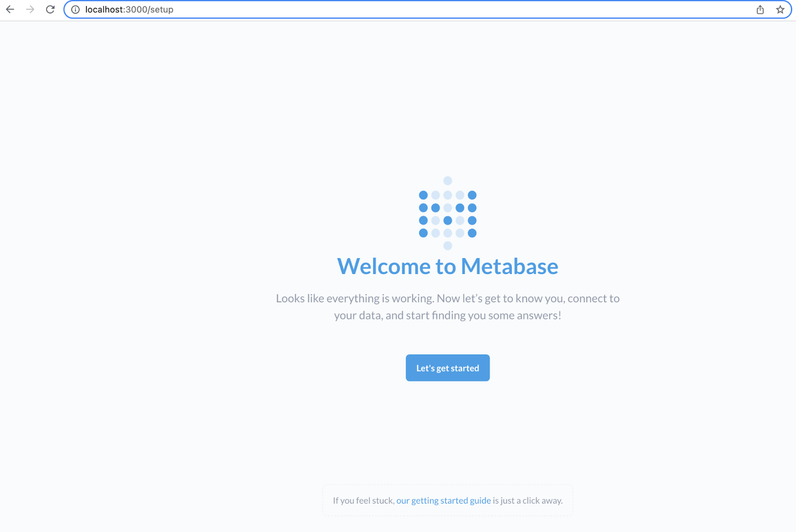View site information icon in address bar
Screen dimensions: 796x532
point(76,9)
